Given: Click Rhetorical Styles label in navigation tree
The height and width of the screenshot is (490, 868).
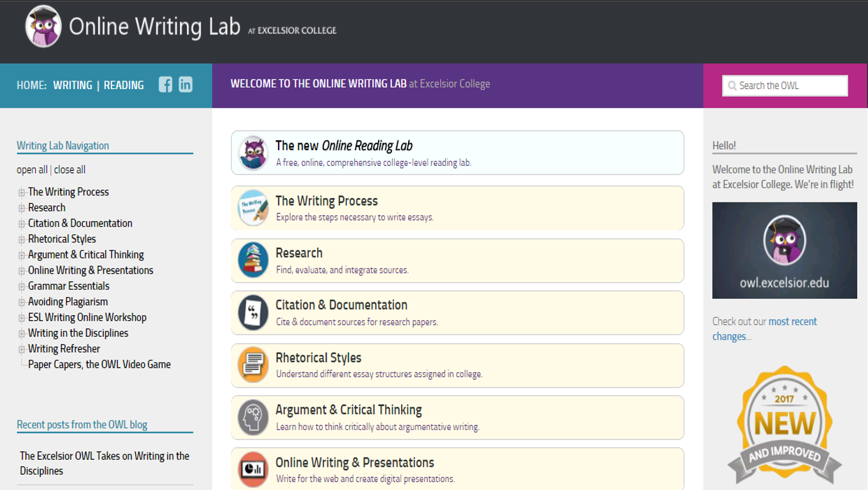Looking at the screenshot, I should click(x=62, y=239).
